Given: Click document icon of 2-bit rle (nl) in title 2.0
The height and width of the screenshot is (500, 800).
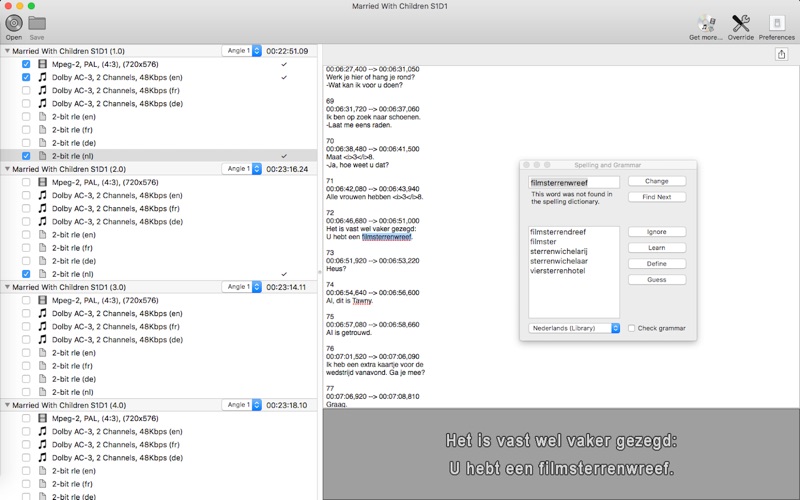Looking at the screenshot, I should 43,273.
